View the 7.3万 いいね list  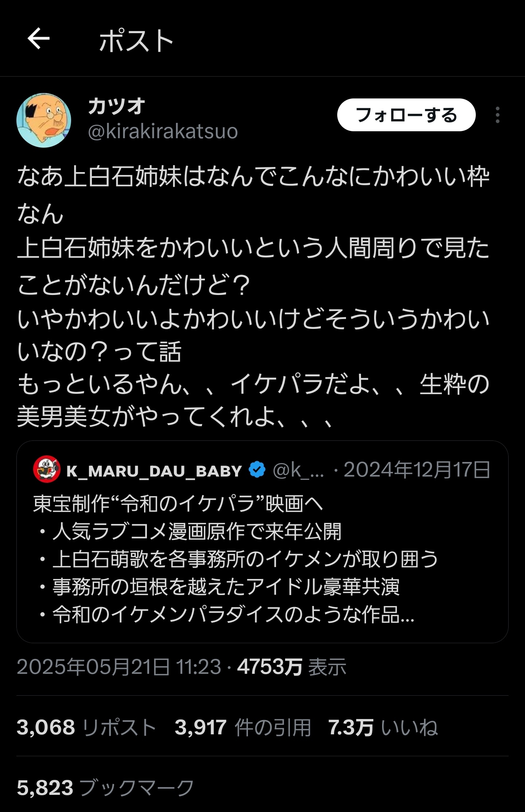pos(383,727)
